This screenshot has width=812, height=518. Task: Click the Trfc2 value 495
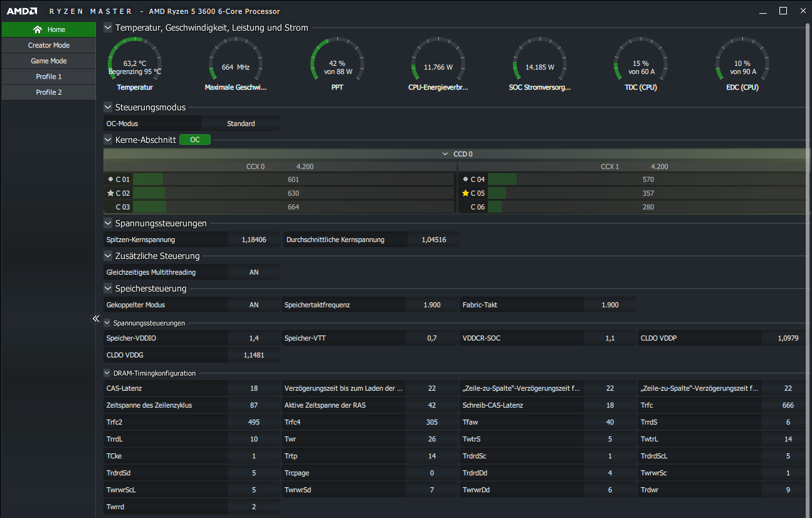point(254,422)
